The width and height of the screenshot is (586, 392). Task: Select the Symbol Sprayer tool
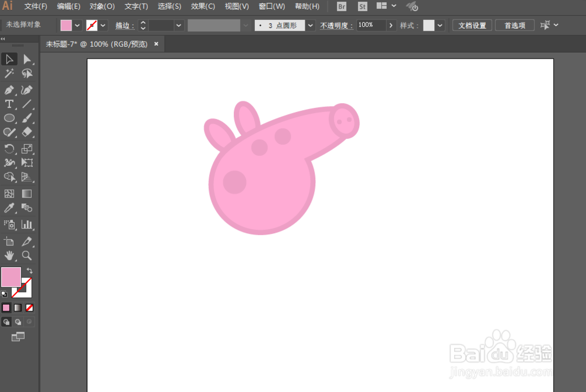(9, 224)
